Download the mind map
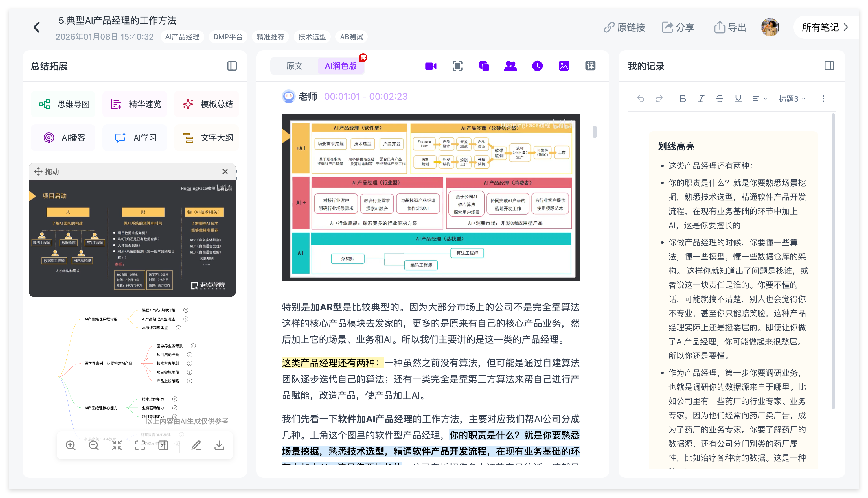Viewport: 868px width, 498px height. [219, 446]
